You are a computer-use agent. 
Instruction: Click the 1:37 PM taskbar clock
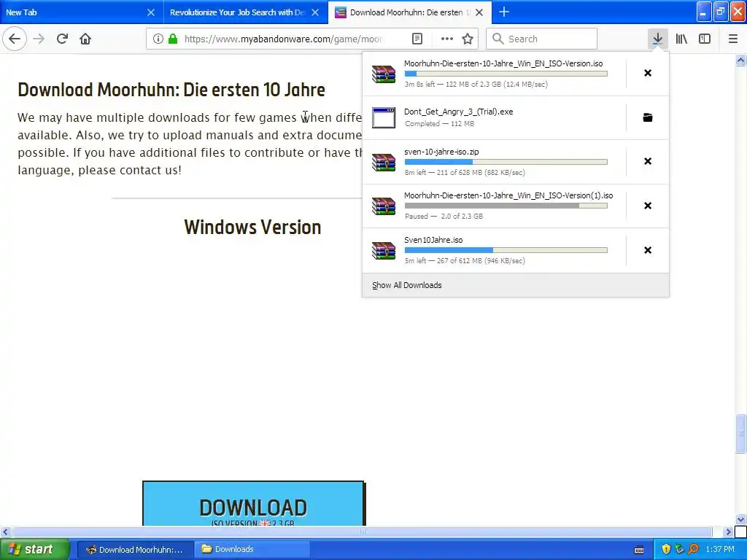[720, 550]
